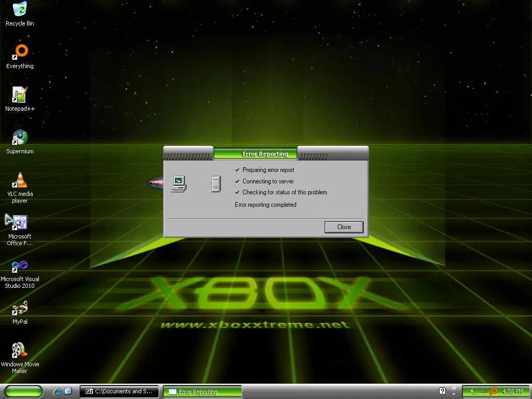Click the Error Reporting dialog title bar
The image size is (532, 399).
265,153
